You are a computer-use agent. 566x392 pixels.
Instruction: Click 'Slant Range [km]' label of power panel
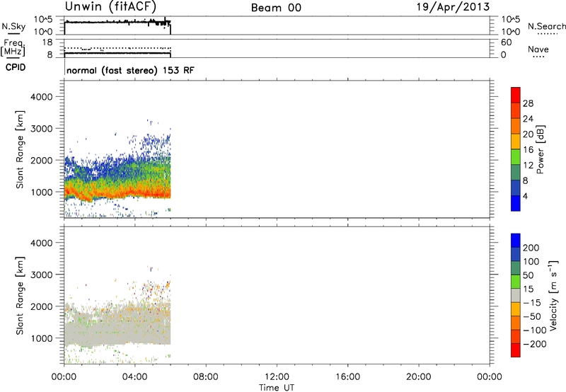coord(20,149)
